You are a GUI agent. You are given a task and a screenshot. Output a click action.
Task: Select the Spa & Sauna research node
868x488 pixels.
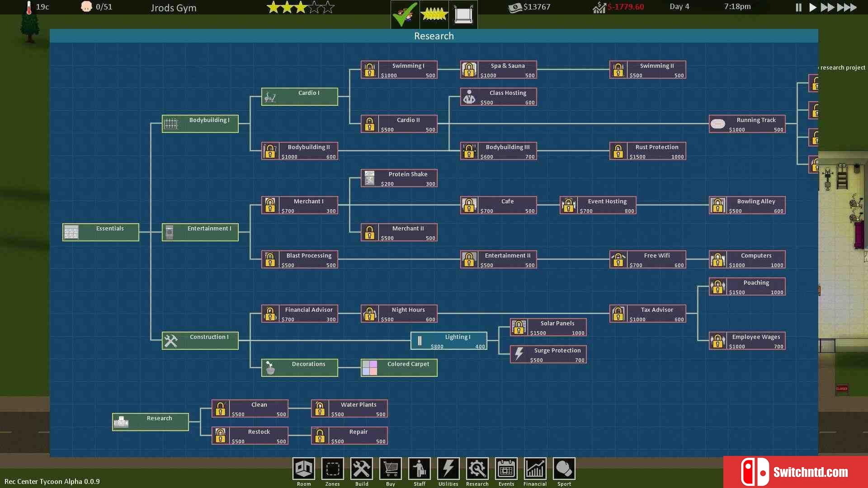(x=498, y=70)
